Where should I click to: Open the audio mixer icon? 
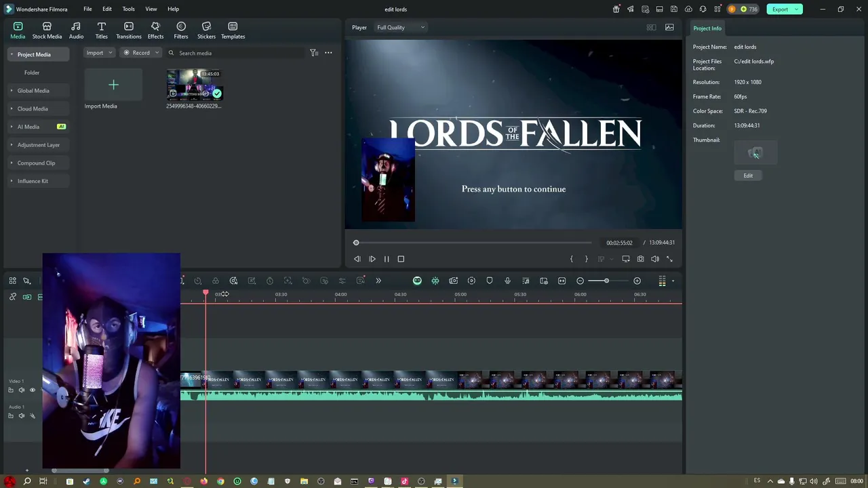pos(526,281)
